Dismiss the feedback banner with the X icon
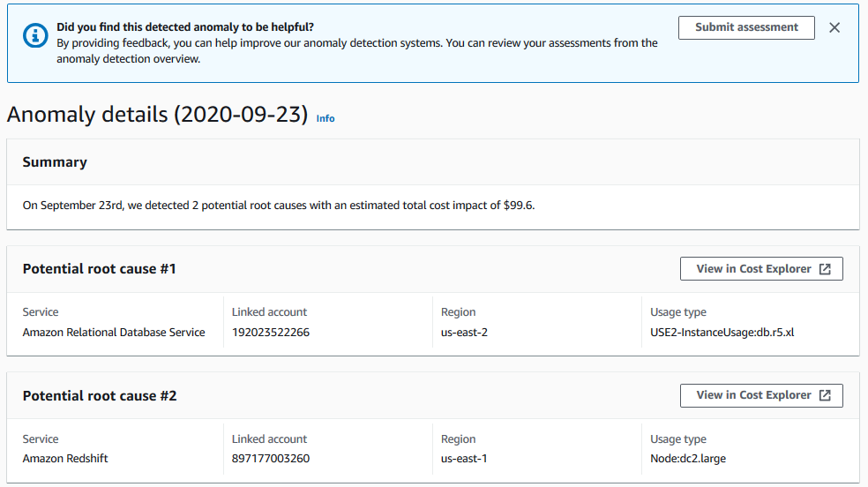The width and height of the screenshot is (868, 487). (834, 27)
